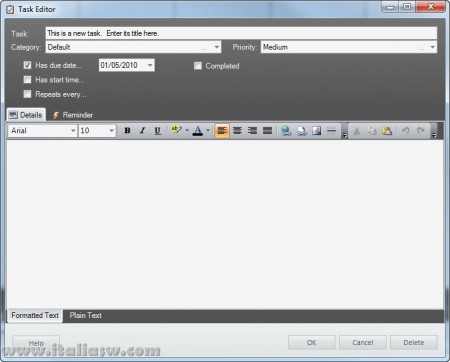Click the Task title input field
450x362 pixels.
coord(241,33)
